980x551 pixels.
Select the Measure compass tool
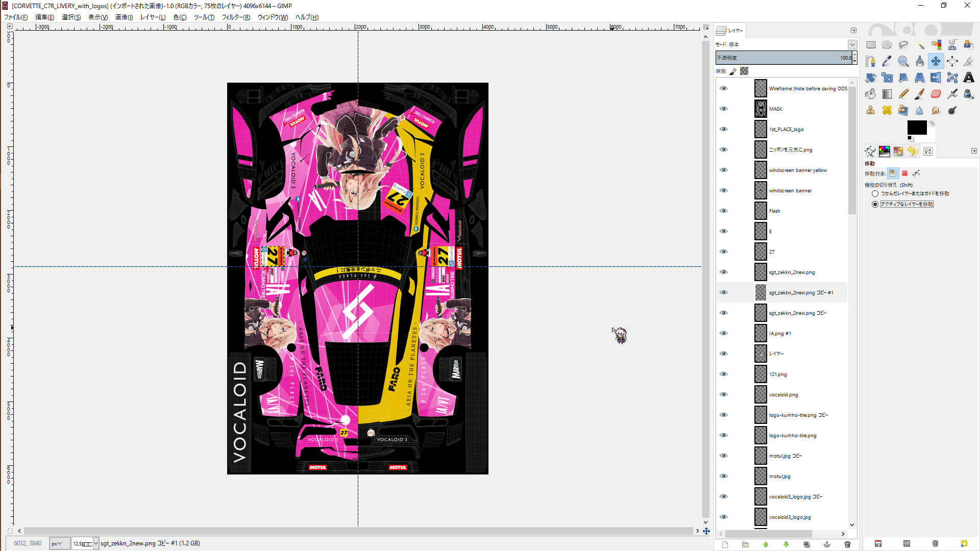(920, 61)
